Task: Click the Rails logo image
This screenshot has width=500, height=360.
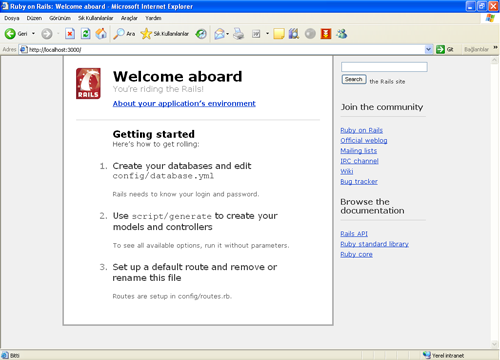Action: click(x=88, y=83)
